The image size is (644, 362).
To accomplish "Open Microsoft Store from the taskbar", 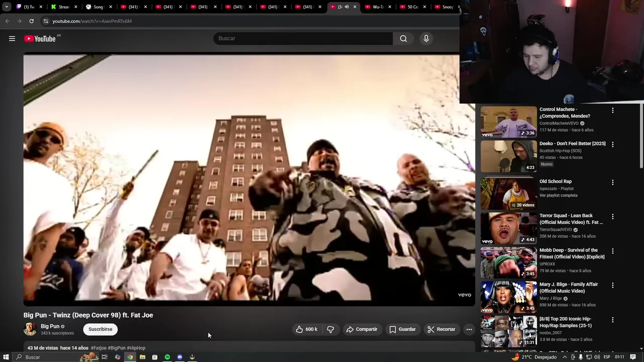I will click(154, 357).
